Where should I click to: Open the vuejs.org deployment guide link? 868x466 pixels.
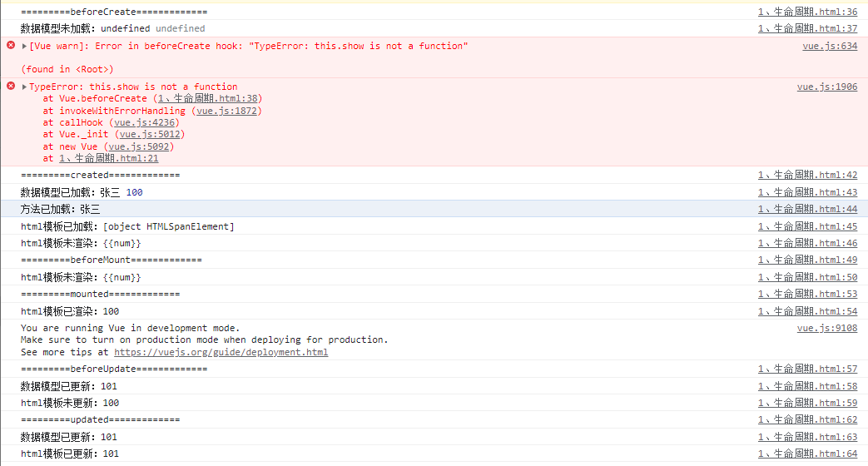(x=221, y=352)
